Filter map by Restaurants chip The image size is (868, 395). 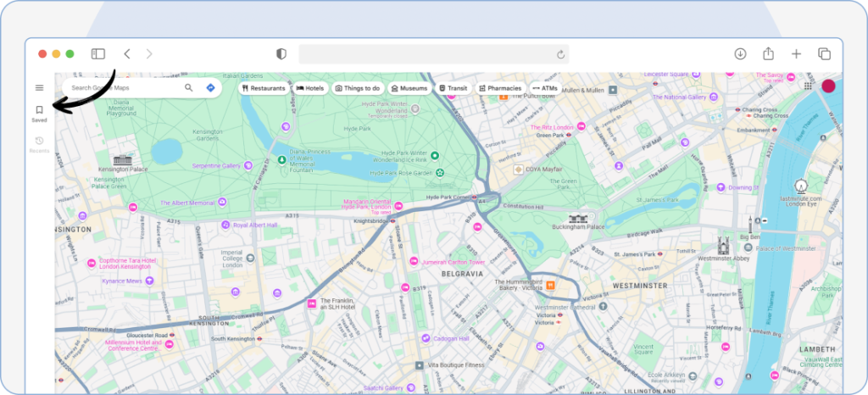pos(264,88)
